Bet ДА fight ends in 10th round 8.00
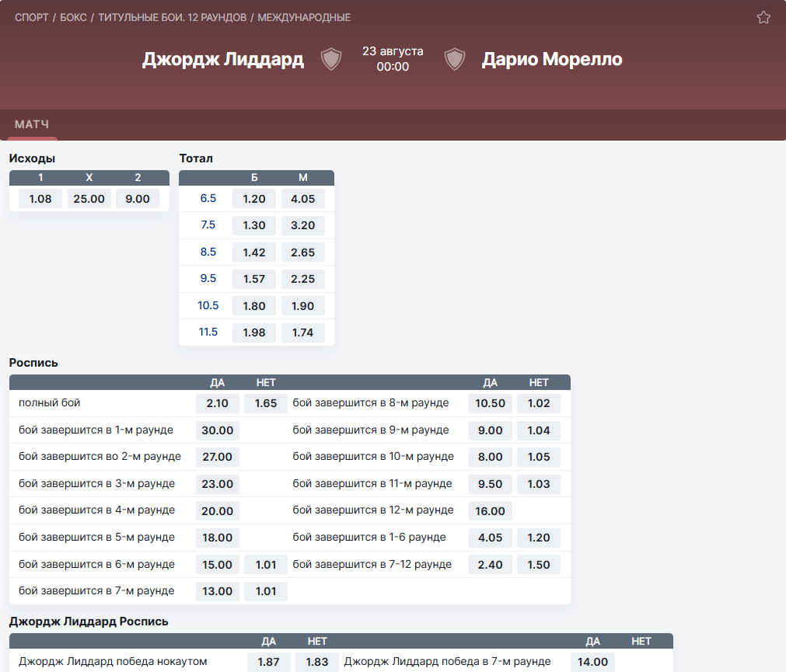This screenshot has width=786, height=672. pyautogui.click(x=491, y=457)
